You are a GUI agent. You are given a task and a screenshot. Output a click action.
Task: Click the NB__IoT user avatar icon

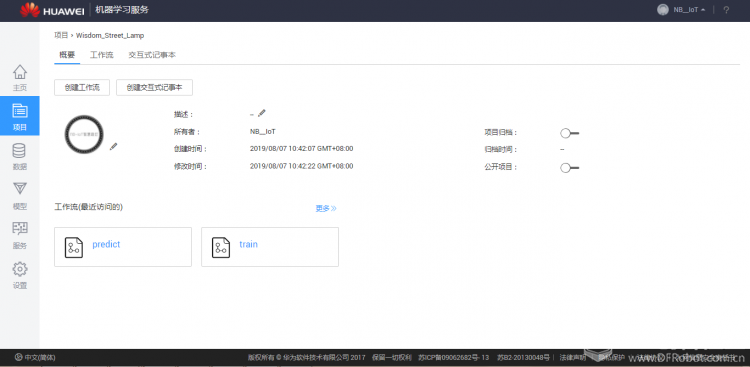[662, 10]
